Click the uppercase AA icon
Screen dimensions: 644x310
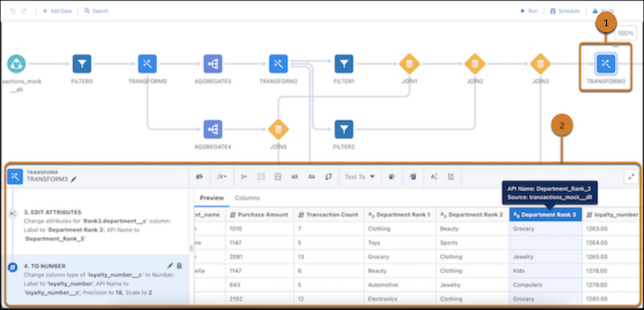click(x=295, y=176)
